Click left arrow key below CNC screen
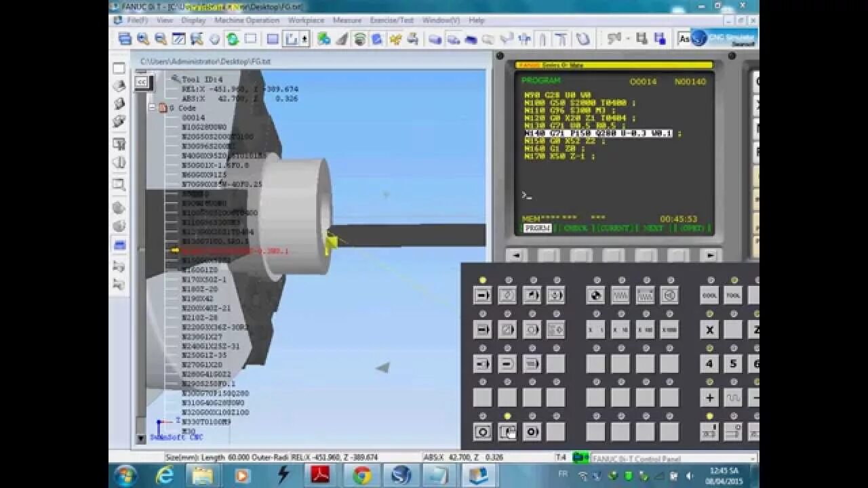This screenshot has width=868, height=488. pyautogui.click(x=517, y=256)
